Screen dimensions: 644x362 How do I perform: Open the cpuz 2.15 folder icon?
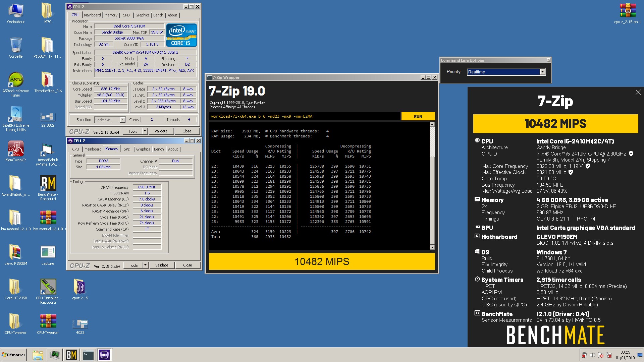coord(80,290)
